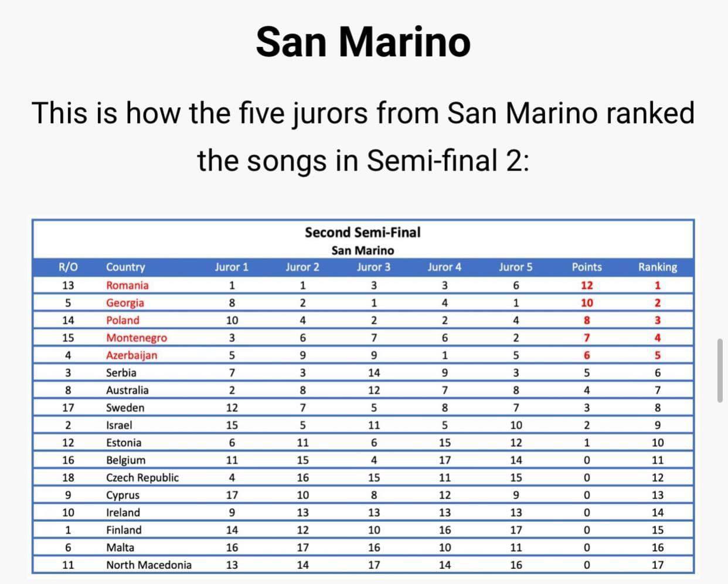This screenshot has height=584, width=728.
Task: Click the Azerbaijan country entry
Action: (132, 355)
